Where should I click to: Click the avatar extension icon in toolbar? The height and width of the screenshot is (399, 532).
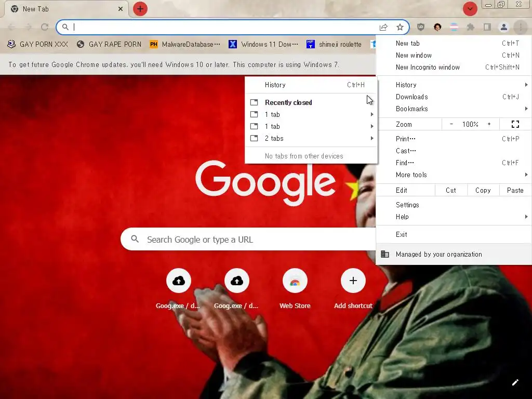(437, 27)
